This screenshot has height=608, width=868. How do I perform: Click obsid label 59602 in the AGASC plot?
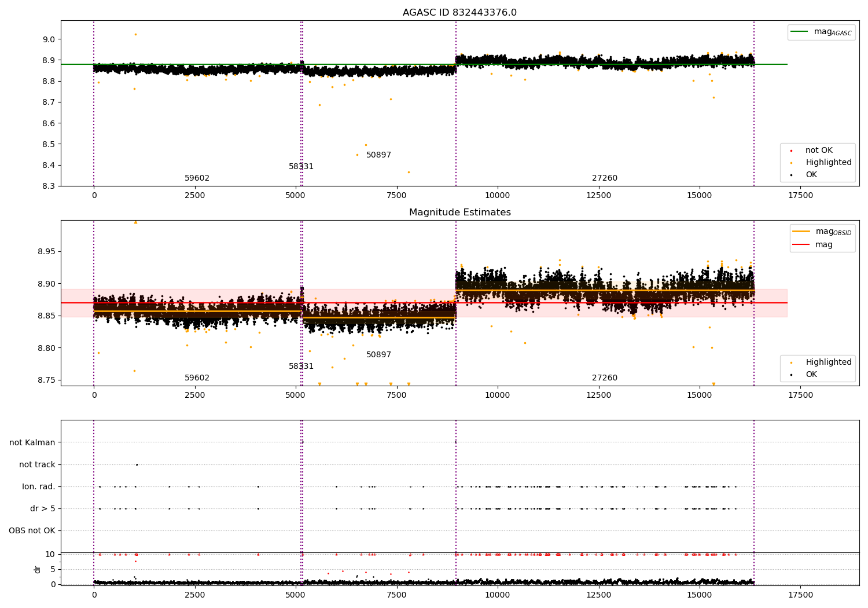point(197,178)
